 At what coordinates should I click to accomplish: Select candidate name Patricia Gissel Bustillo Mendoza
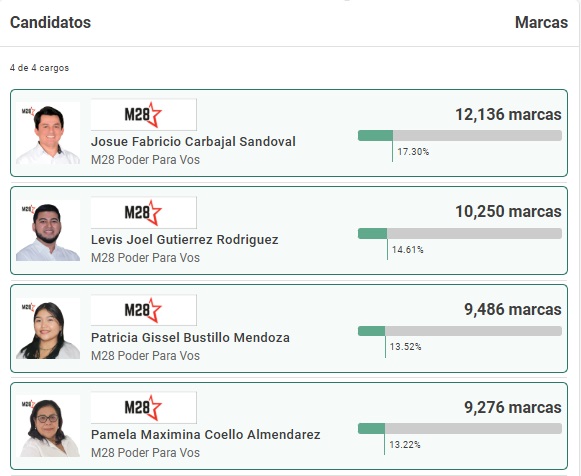pos(190,337)
